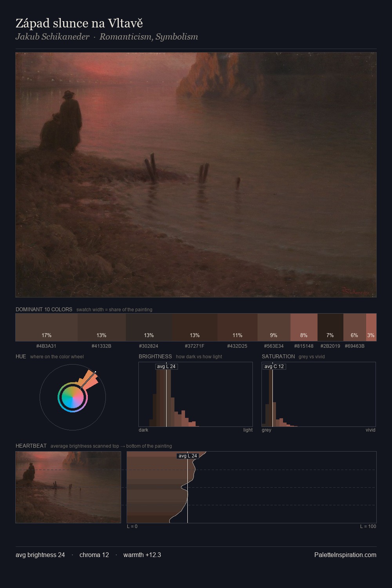Click the 'L = 100' axis label
Image resolution: width=392 pixels, height=588 pixels.
[x=368, y=526]
